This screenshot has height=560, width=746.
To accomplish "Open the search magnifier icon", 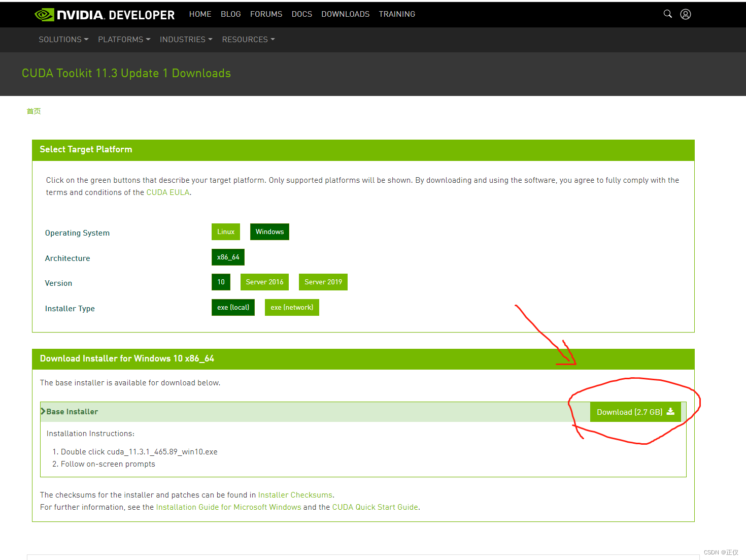I will (x=668, y=14).
